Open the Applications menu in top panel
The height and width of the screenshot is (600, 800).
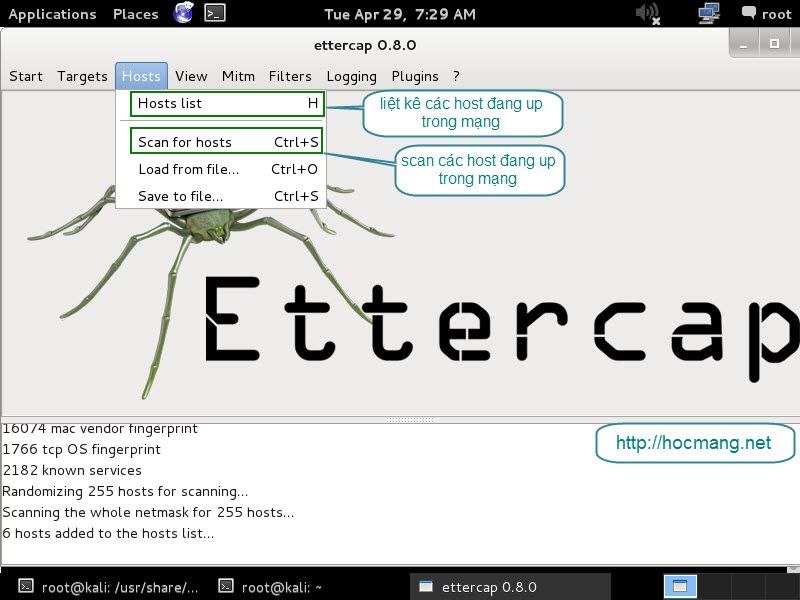[x=52, y=14]
